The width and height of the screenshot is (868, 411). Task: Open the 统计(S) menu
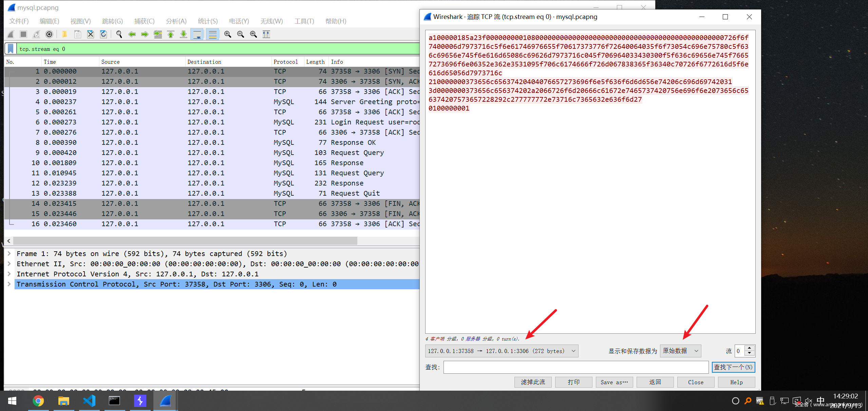click(x=208, y=21)
